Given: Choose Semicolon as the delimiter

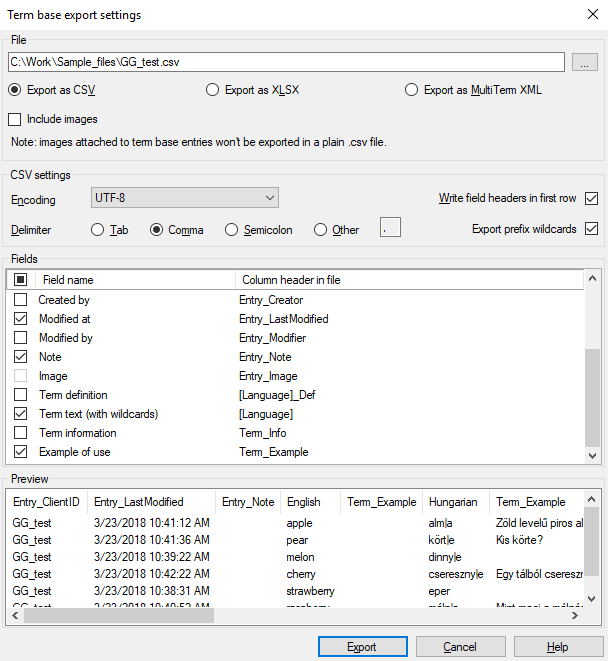Looking at the screenshot, I should coord(231,230).
